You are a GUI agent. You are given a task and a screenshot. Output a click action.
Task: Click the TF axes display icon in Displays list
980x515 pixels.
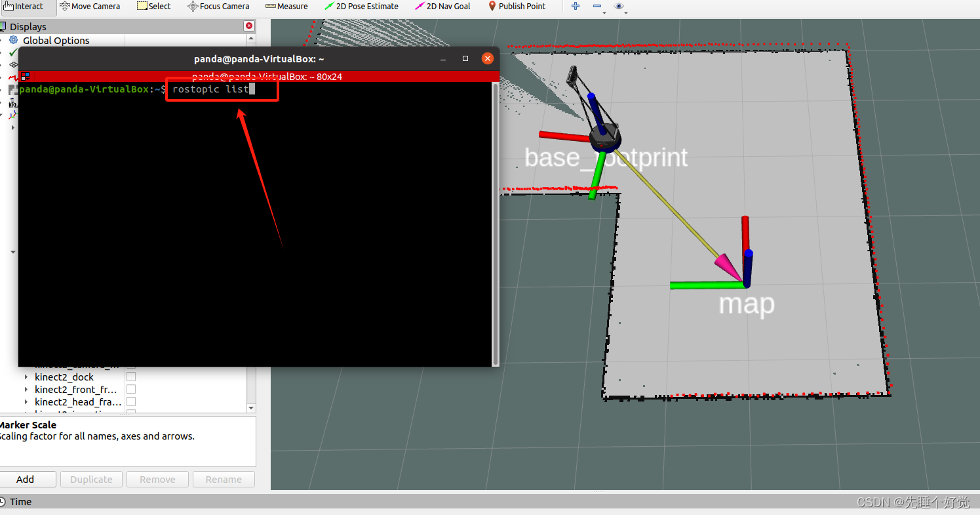click(x=14, y=115)
